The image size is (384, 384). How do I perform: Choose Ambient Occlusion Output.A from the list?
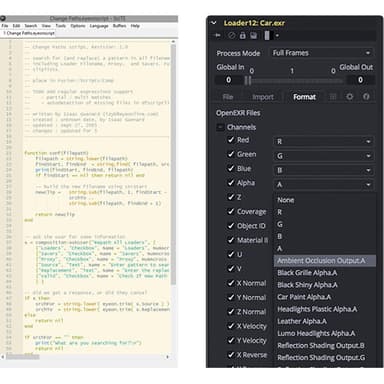[x=325, y=261]
